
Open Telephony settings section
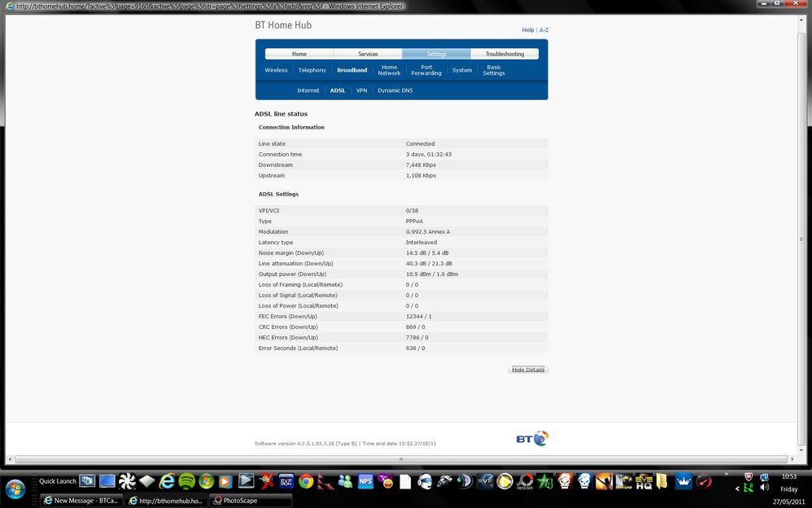pos(312,70)
